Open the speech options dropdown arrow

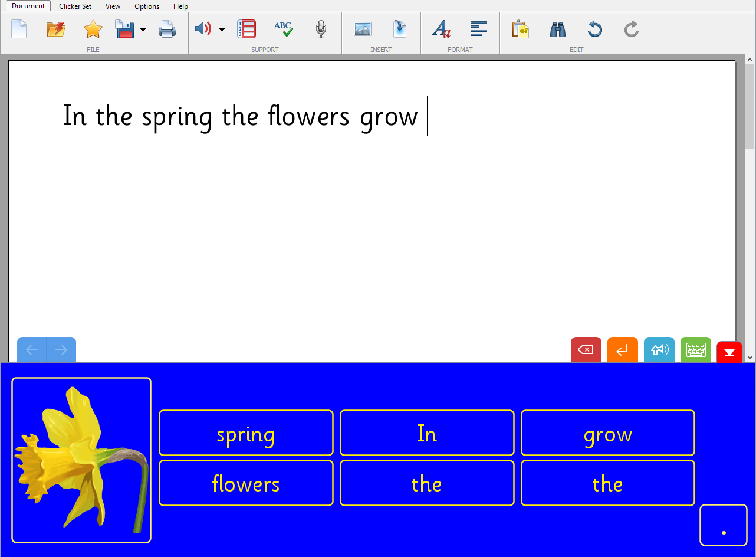pyautogui.click(x=222, y=29)
